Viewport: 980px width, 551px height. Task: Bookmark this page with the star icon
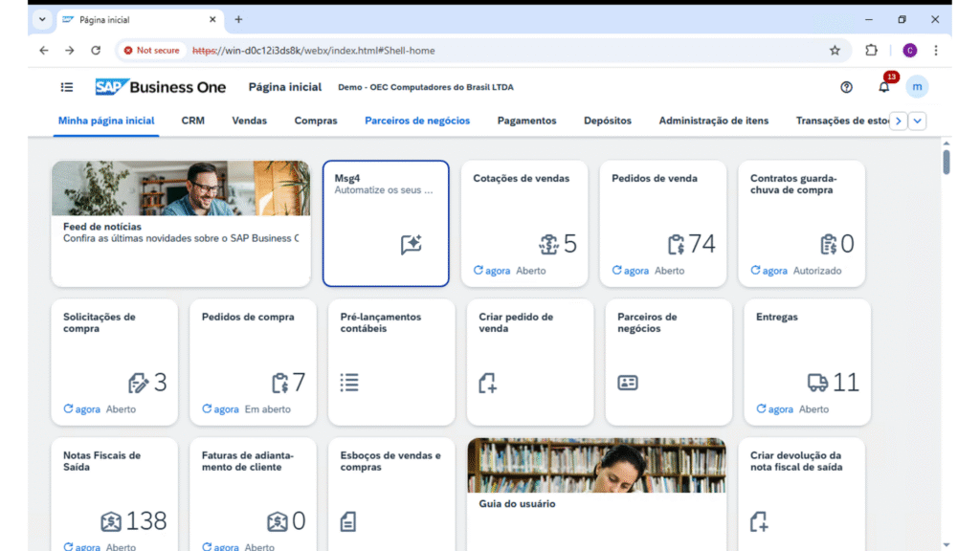(x=835, y=51)
